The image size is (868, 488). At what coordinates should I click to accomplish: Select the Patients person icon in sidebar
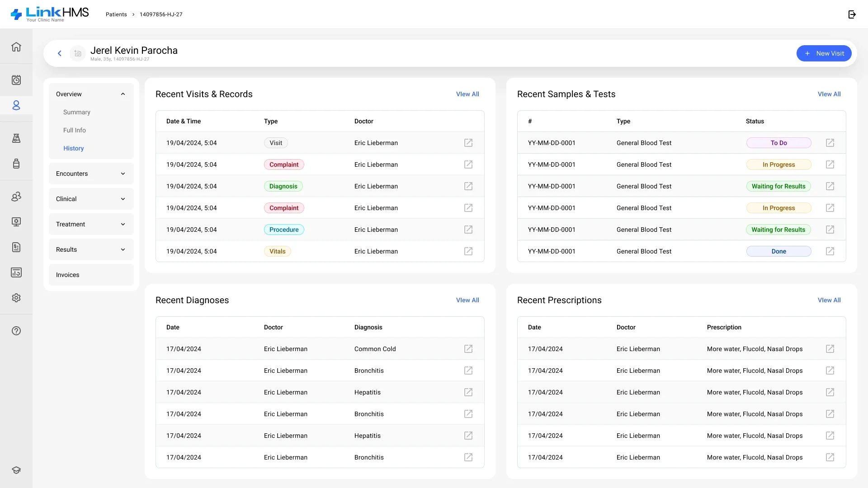pyautogui.click(x=16, y=105)
